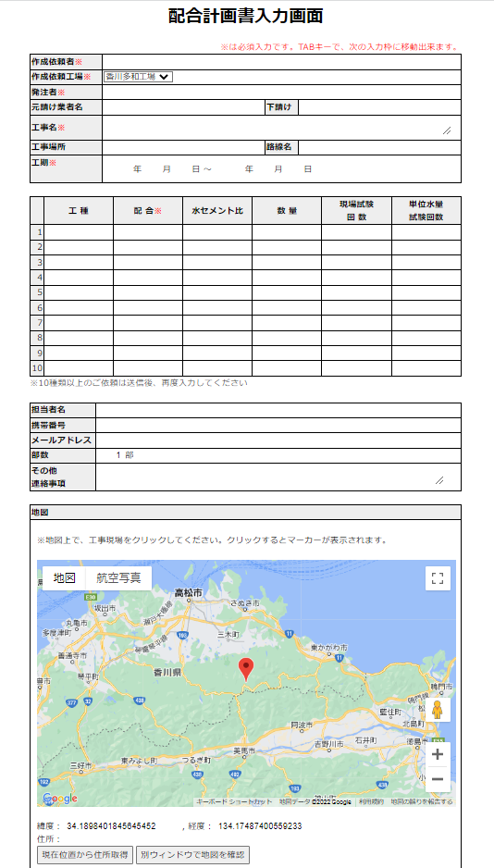Click 東かがわ市 label on the map
Screen dimensions: 494x868
pos(329,647)
